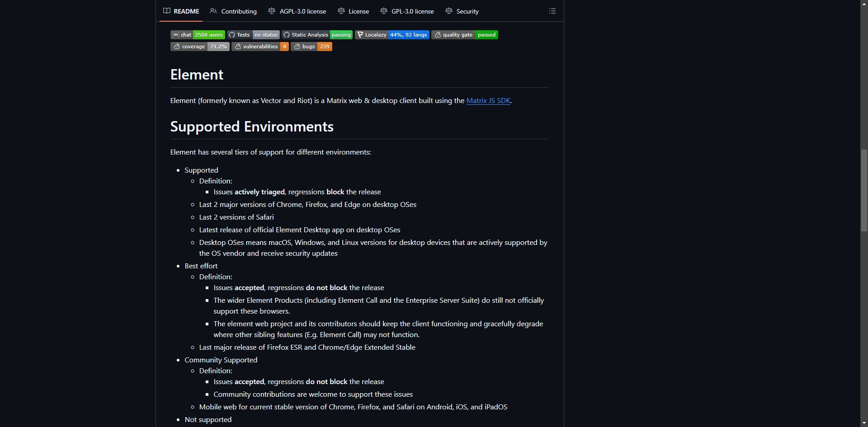Click 'Latest release of official Element Desktop' line
Image resolution: width=868 pixels, height=427 pixels.
300,230
